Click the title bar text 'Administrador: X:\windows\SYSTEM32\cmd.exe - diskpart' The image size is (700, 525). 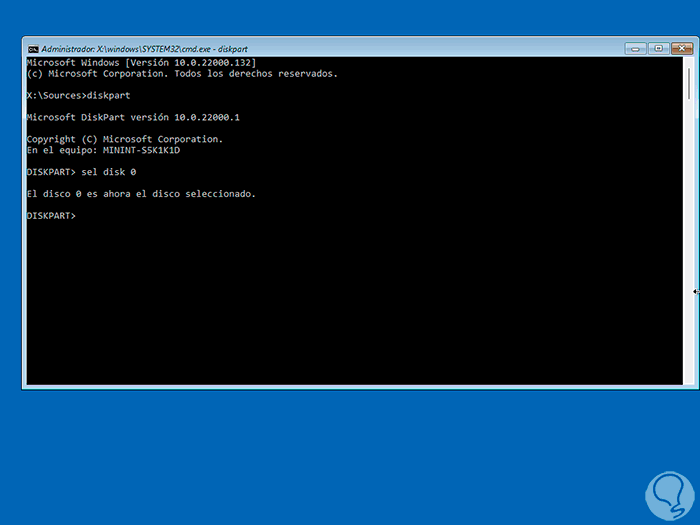[144, 49]
